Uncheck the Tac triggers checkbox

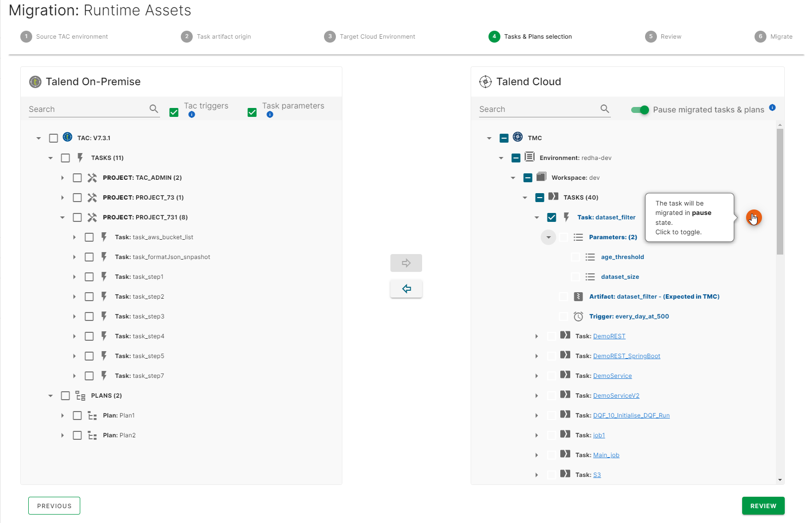point(173,112)
